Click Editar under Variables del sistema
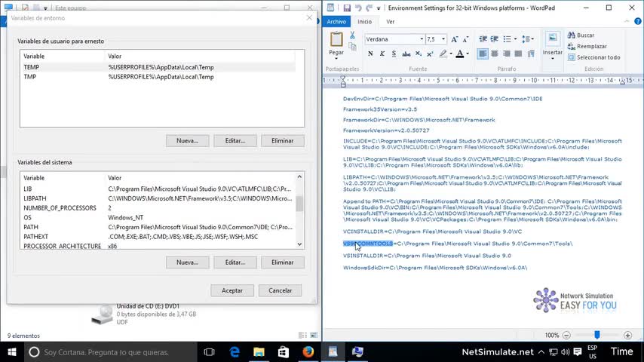 (x=235, y=262)
